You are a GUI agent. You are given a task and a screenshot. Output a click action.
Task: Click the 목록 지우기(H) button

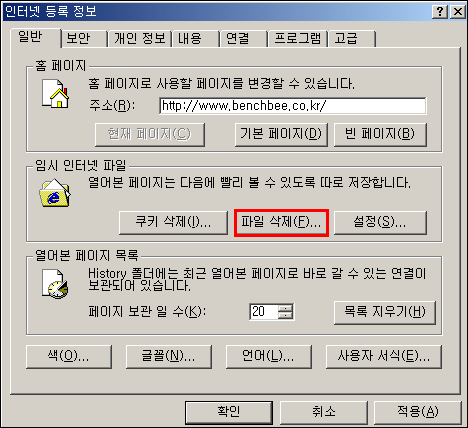(385, 313)
